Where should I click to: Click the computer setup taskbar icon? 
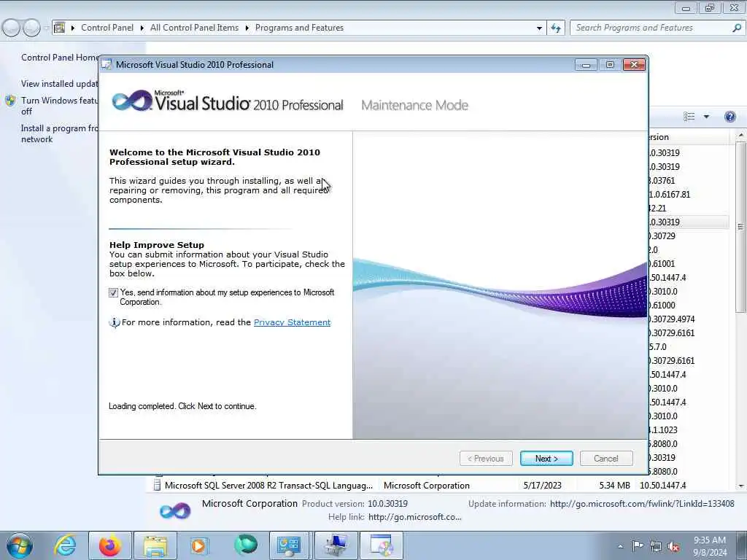click(336, 545)
